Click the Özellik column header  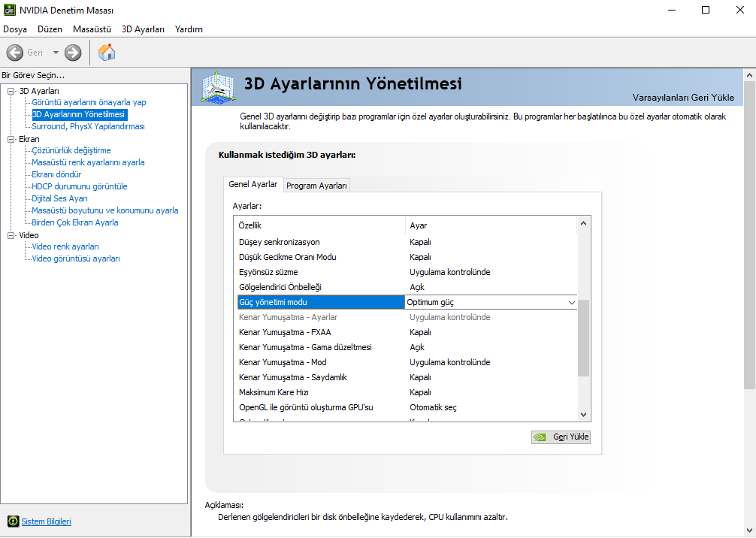tap(319, 225)
